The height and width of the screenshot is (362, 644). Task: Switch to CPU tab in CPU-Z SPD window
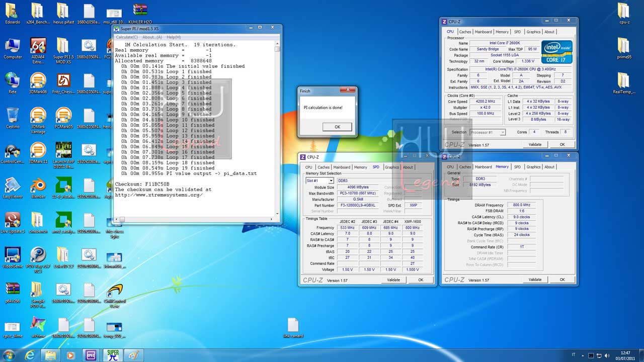[x=309, y=167]
